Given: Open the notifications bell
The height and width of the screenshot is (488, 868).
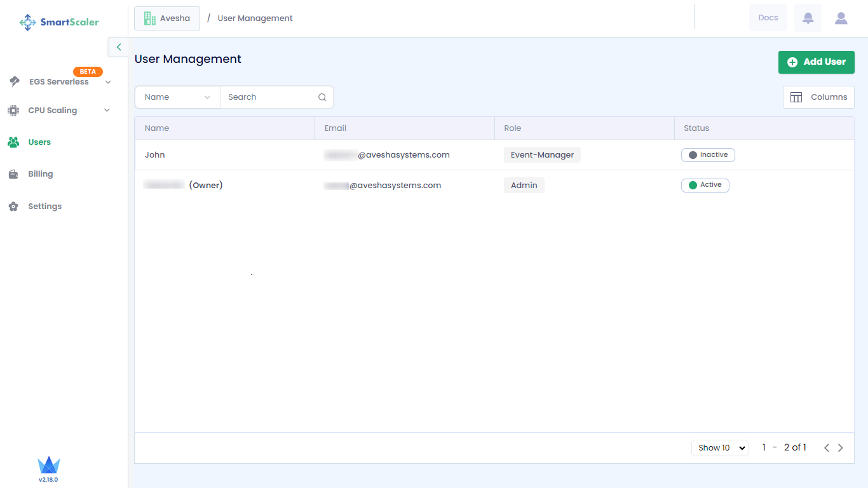Looking at the screenshot, I should [x=808, y=18].
